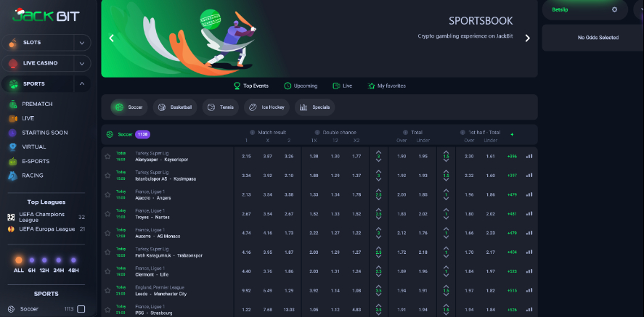Go to next banner slide

(528, 38)
